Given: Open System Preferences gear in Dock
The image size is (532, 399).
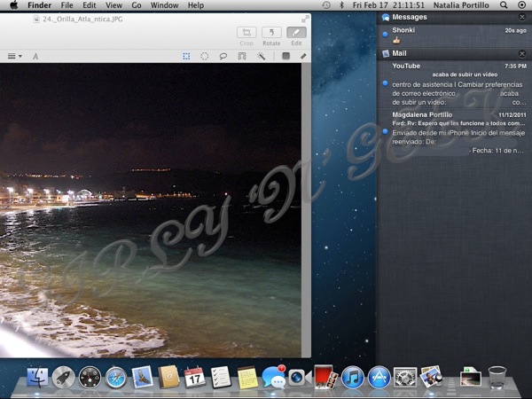Looking at the screenshot, I should (x=405, y=378).
